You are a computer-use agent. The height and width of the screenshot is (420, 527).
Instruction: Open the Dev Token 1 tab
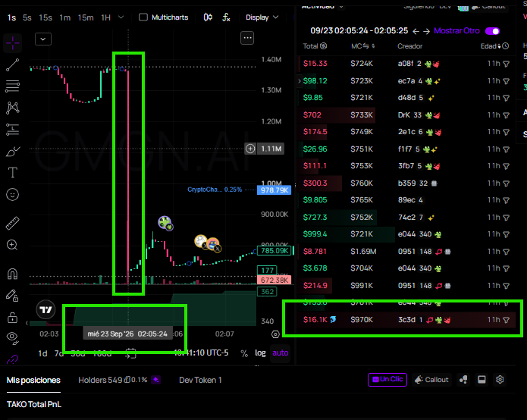click(200, 380)
